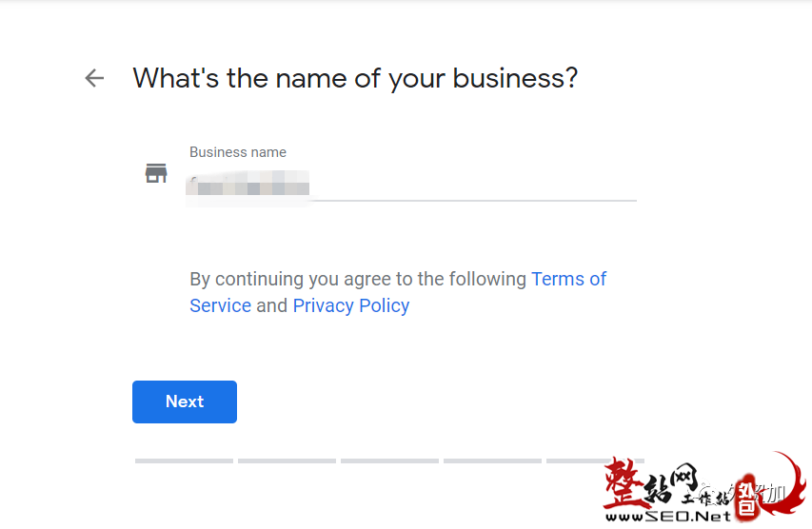Click the blurred business name text
Image resolution: width=812 pixels, height=529 pixels.
[248, 184]
